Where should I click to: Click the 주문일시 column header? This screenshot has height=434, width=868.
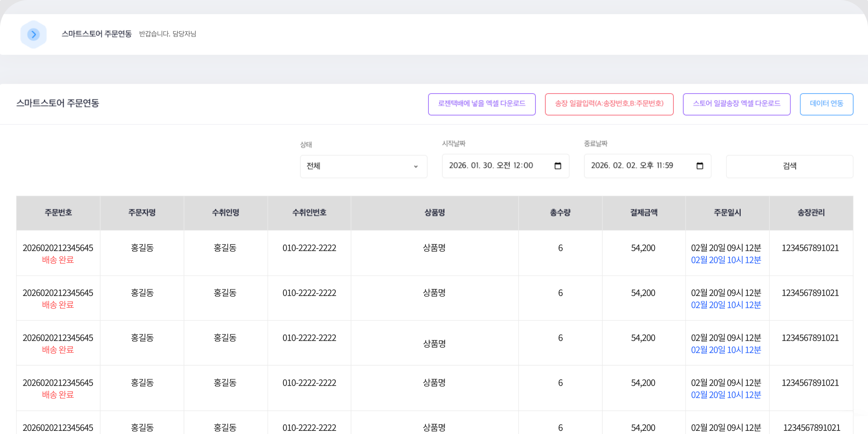pyautogui.click(x=727, y=213)
